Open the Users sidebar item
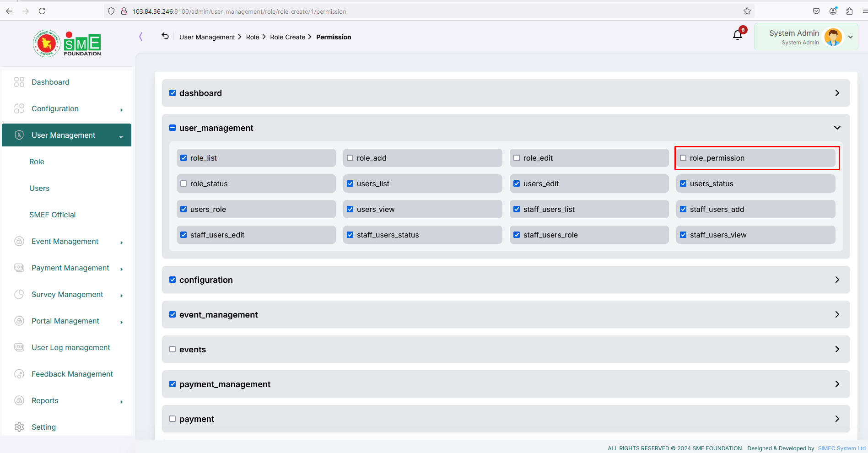The height and width of the screenshot is (453, 868). [39, 188]
